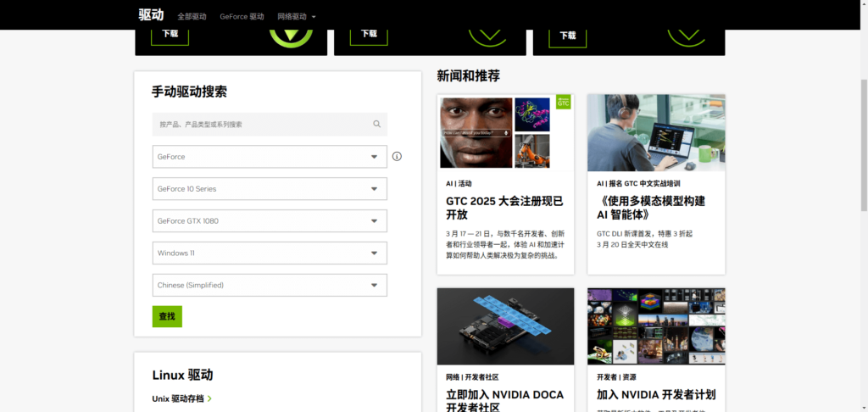868x412 pixels.
Task: Click the 驱动 page title
Action: (x=151, y=15)
